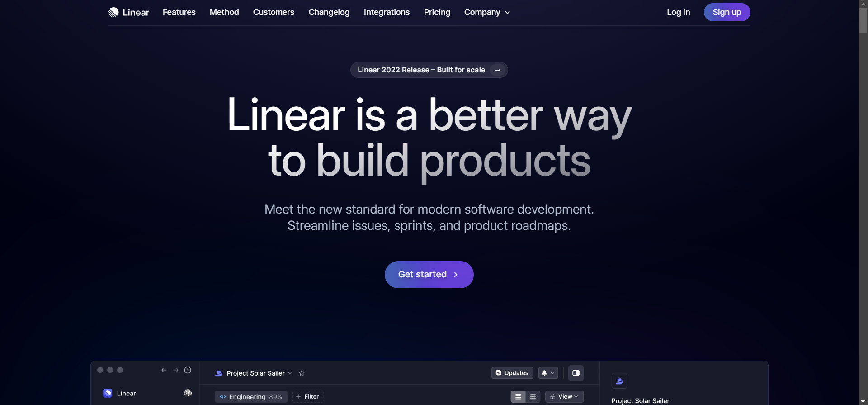Go to Customers page
The height and width of the screenshot is (405, 868).
(x=274, y=12)
